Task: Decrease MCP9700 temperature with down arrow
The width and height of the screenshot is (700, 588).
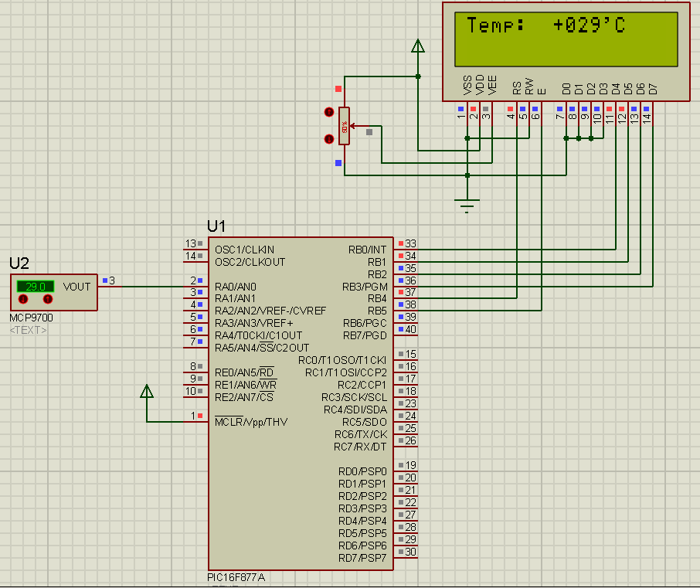Action: tap(22, 299)
